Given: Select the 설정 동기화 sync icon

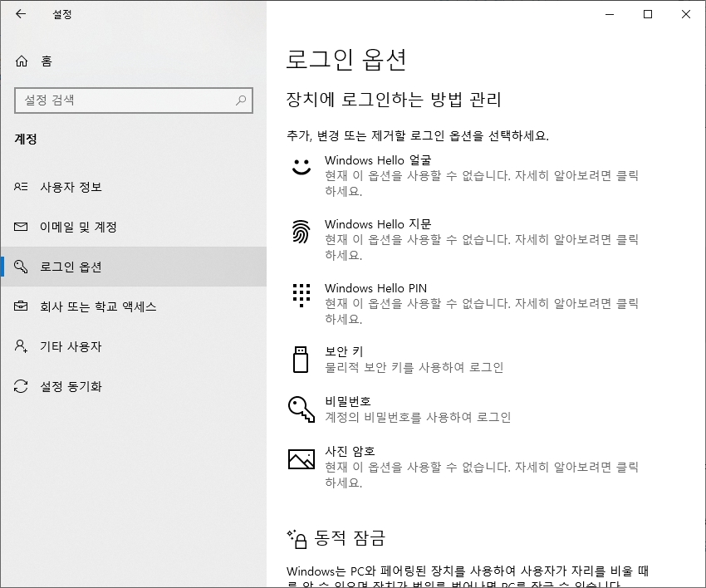Looking at the screenshot, I should pyautogui.click(x=21, y=386).
